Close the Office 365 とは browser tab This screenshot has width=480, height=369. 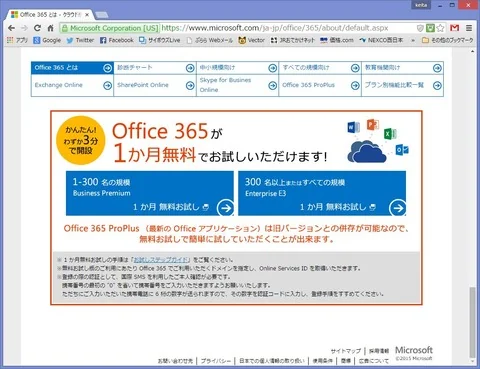tap(87, 15)
